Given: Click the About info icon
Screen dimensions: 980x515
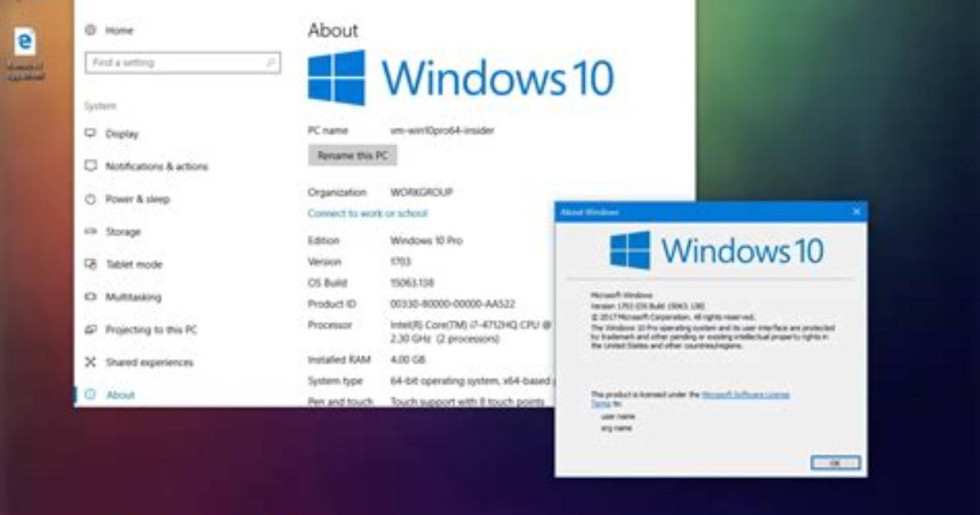Looking at the screenshot, I should pos(91,394).
